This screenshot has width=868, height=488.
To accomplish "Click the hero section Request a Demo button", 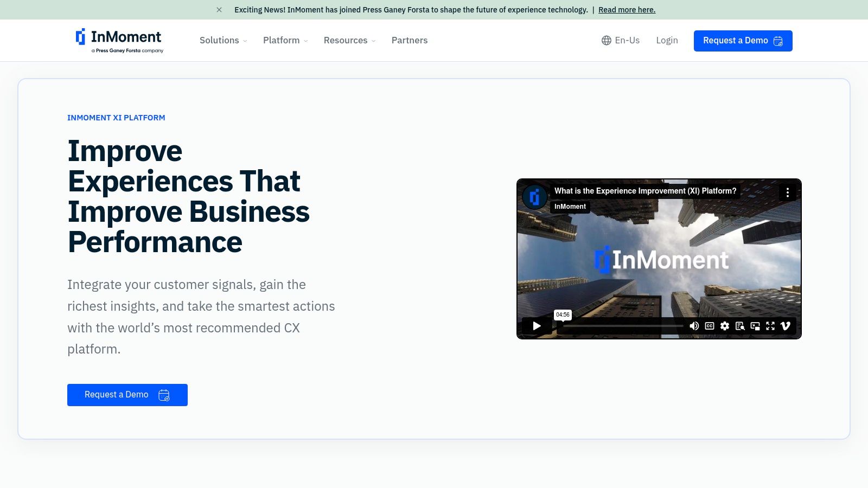I will pyautogui.click(x=127, y=395).
